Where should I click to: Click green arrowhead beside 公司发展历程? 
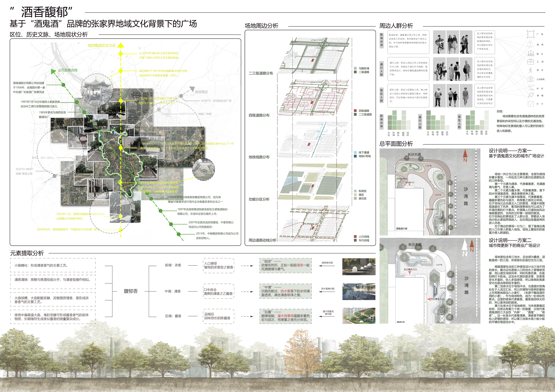coord(53,71)
